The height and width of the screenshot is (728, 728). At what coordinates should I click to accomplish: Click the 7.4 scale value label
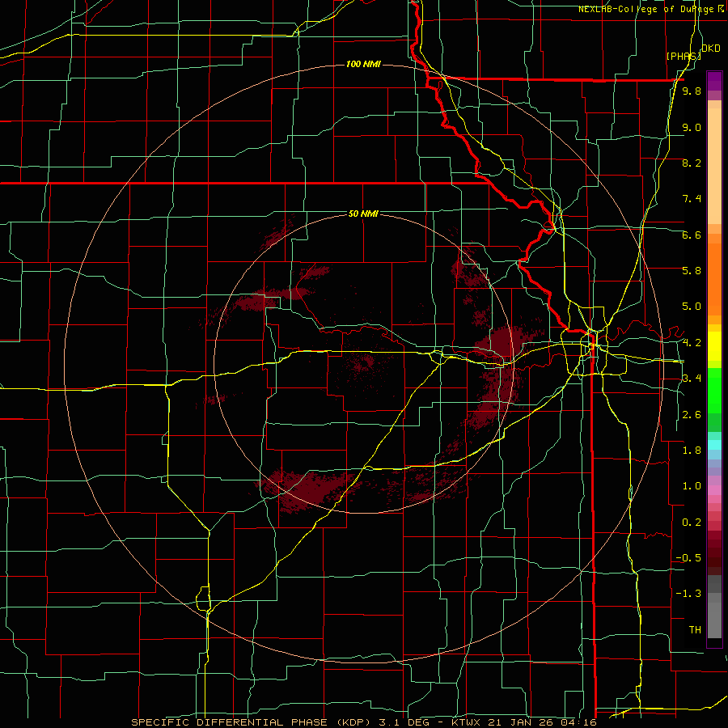692,199
